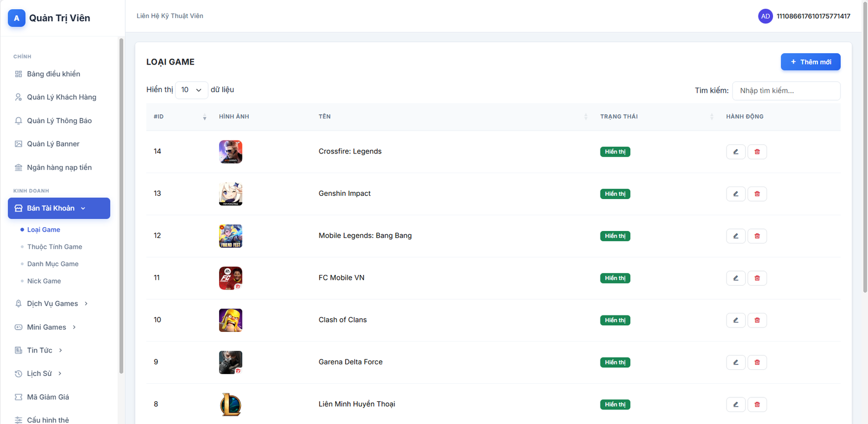This screenshot has width=868, height=424.
Task: Click the AD user avatar icon
Action: click(765, 16)
